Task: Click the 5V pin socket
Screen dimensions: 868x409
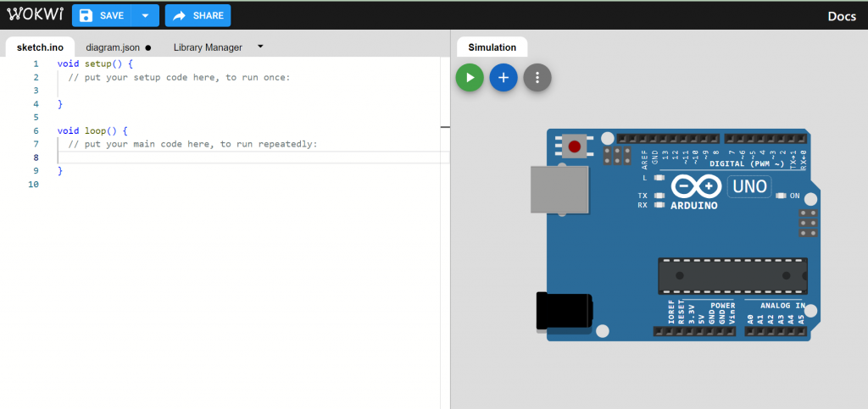Action: point(699,331)
